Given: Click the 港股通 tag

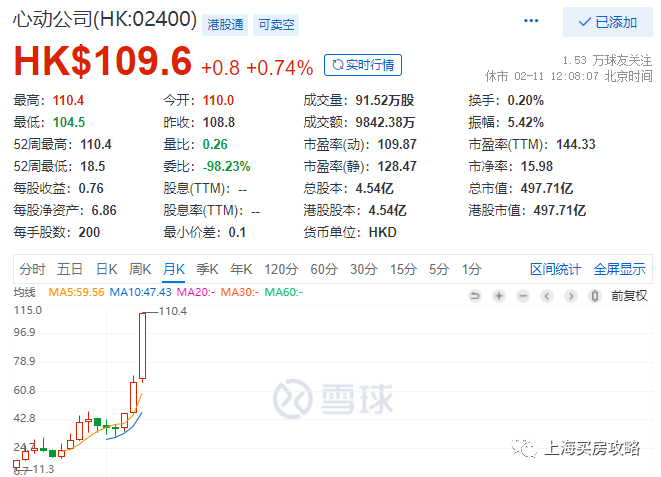Looking at the screenshot, I should click(x=225, y=24).
